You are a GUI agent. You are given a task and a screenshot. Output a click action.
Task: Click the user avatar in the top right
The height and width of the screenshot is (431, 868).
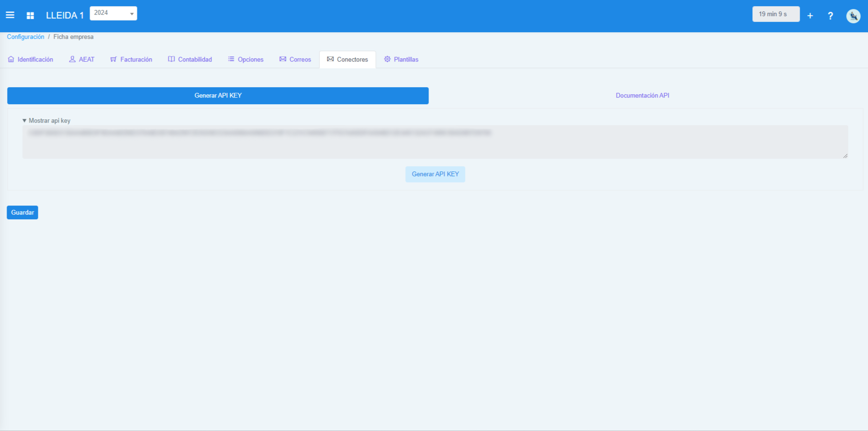(853, 16)
